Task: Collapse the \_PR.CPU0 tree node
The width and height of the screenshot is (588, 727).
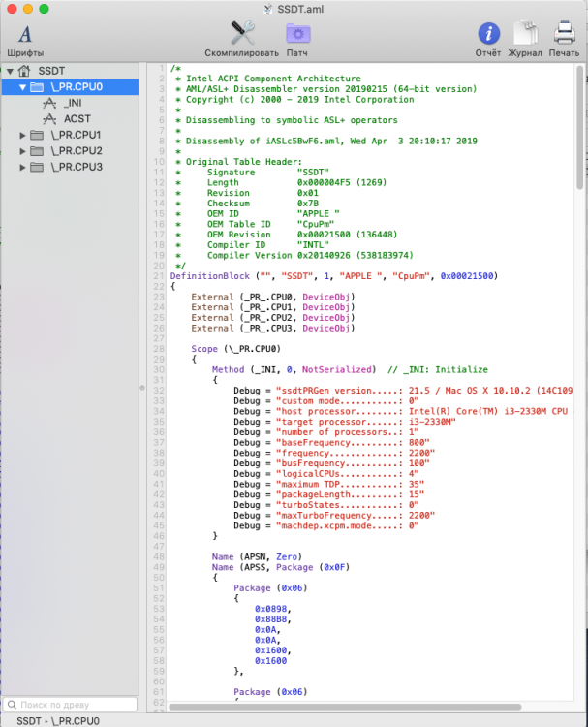Action: 22,87
